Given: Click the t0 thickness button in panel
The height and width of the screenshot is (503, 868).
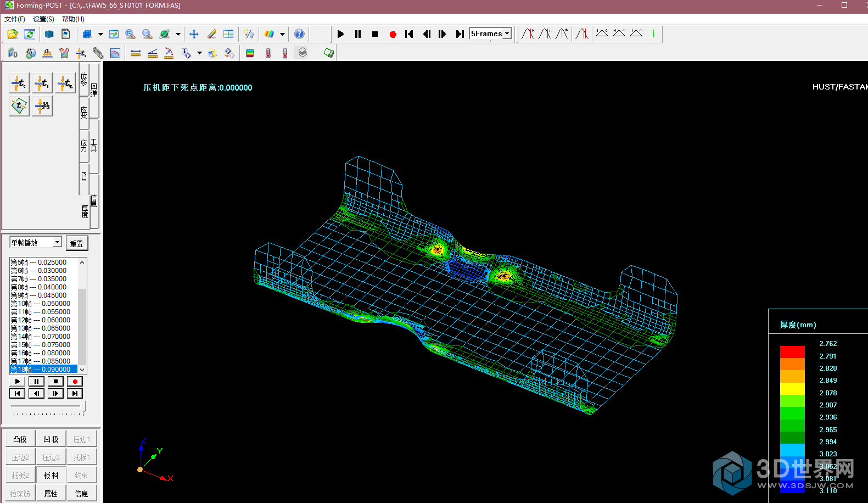Looking at the screenshot, I should pos(19,83).
